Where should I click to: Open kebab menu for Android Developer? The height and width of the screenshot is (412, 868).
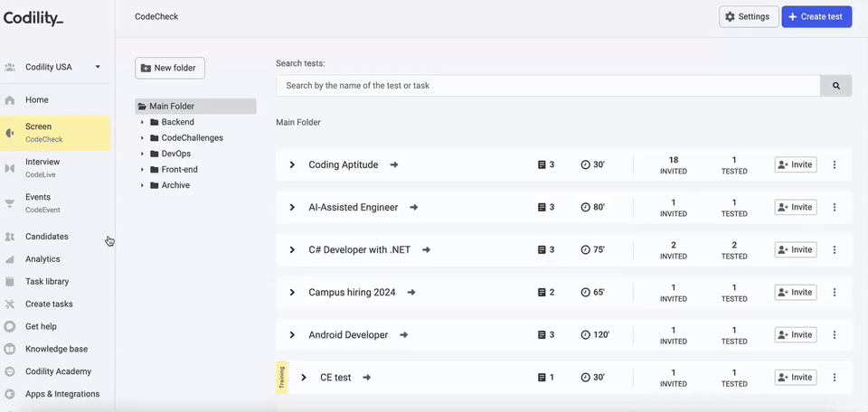(x=835, y=335)
